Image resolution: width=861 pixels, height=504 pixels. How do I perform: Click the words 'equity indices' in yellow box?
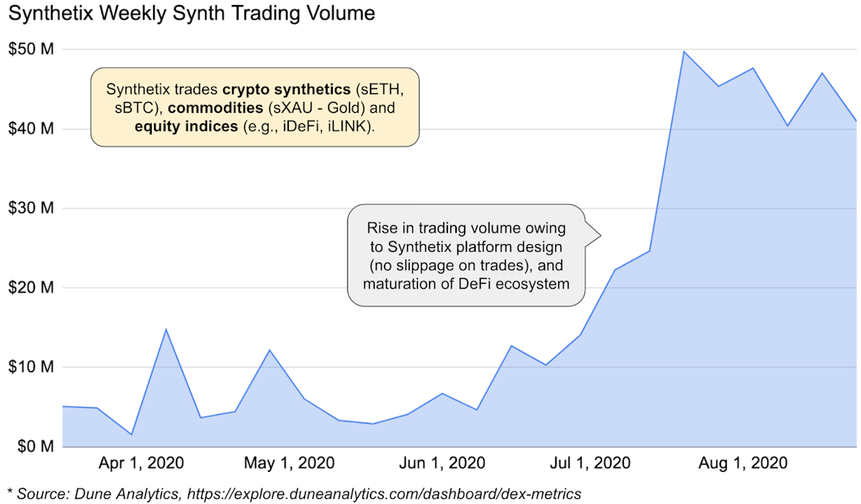coord(186,126)
